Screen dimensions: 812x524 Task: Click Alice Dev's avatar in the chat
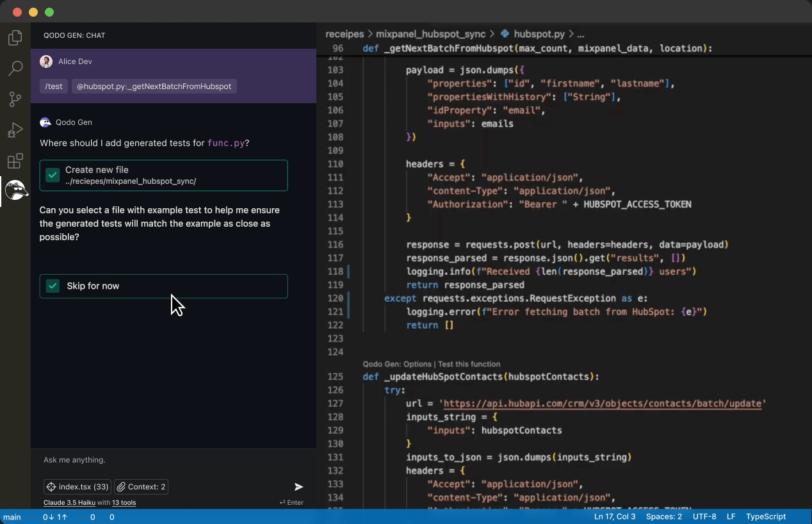(x=46, y=61)
